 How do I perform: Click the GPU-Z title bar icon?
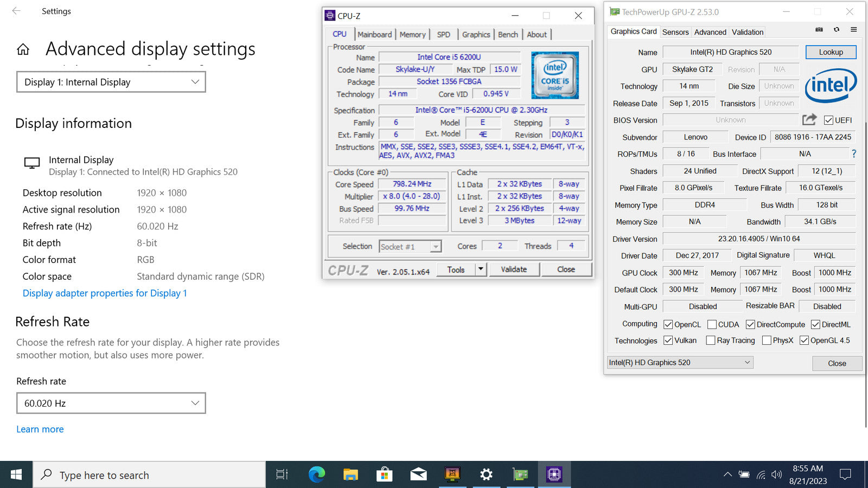tap(615, 11)
